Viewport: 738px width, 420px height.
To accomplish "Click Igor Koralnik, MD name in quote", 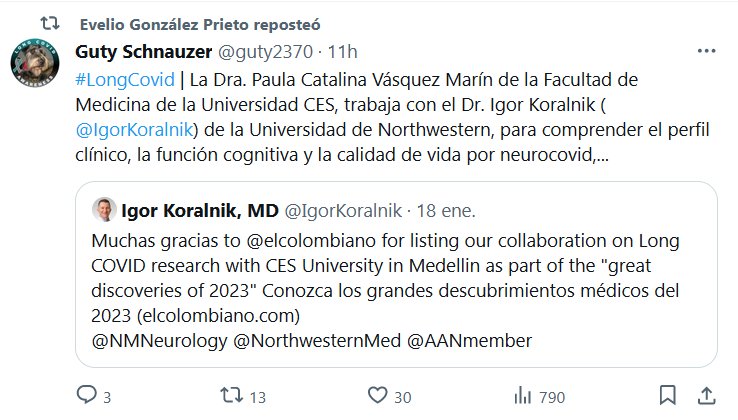I will point(200,210).
